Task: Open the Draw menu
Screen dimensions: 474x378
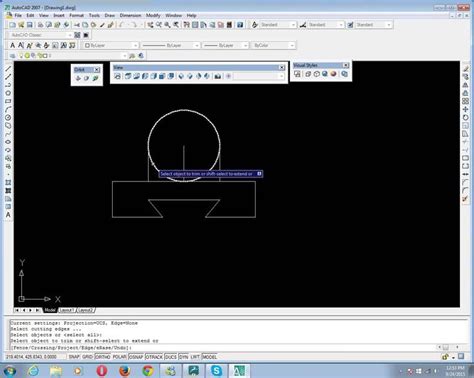Action: coord(109,15)
